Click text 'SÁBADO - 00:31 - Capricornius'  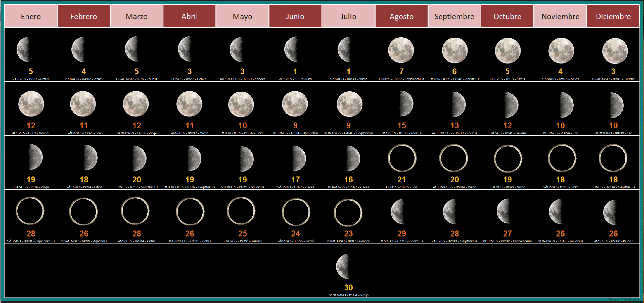pos(31,241)
